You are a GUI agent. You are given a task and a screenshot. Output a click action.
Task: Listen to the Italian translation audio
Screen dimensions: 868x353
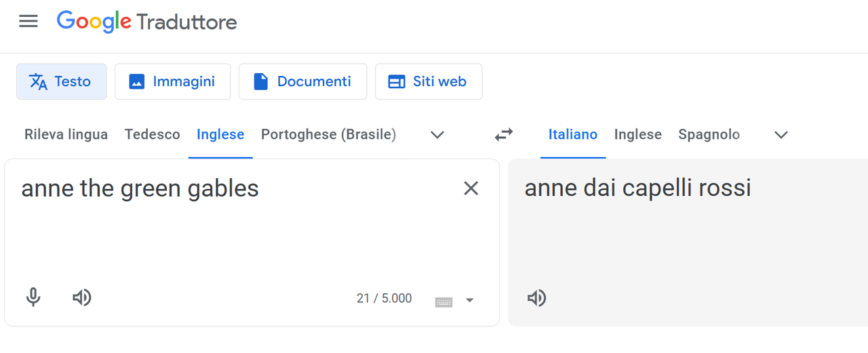[536, 298]
